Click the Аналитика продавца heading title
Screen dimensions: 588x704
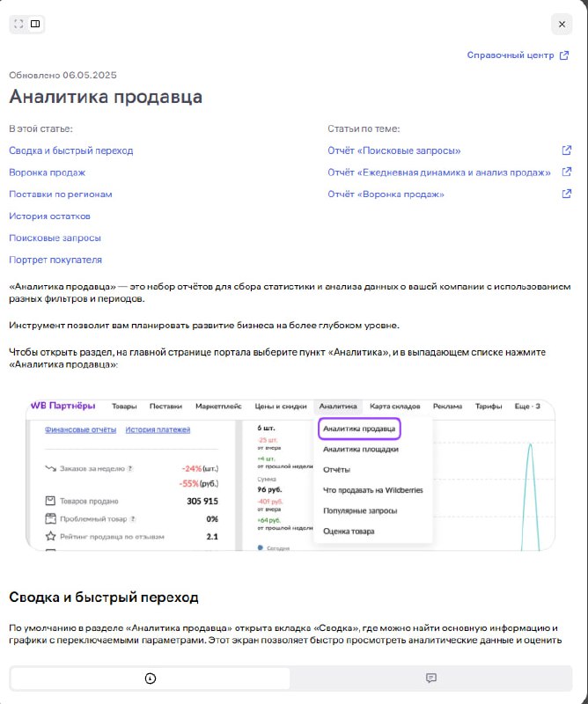106,97
